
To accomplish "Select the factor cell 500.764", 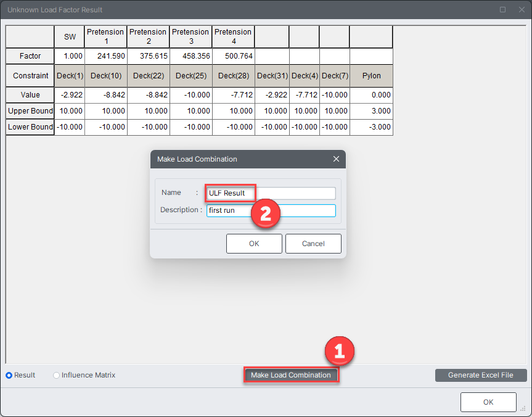I will (234, 56).
